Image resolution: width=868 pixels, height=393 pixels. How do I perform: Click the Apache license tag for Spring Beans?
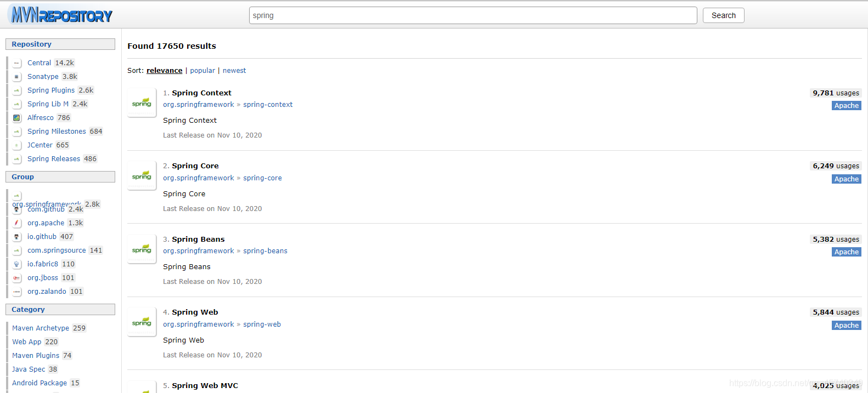[x=846, y=252]
